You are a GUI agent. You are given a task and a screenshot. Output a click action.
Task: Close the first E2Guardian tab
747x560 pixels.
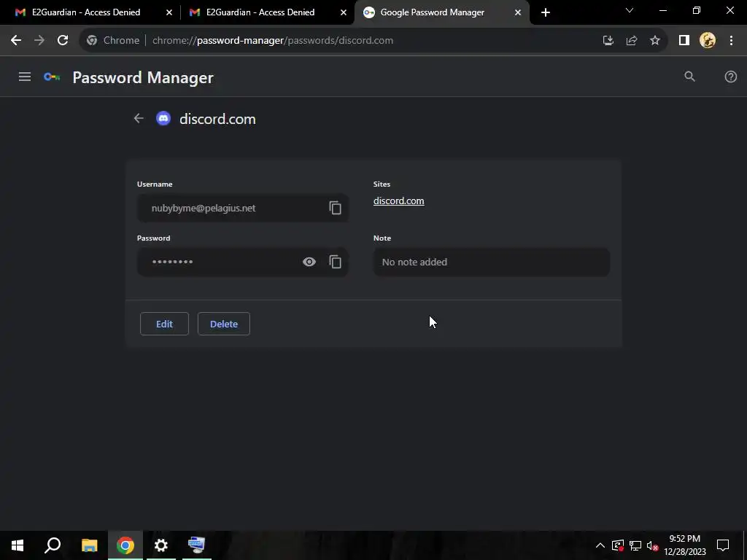[169, 12]
